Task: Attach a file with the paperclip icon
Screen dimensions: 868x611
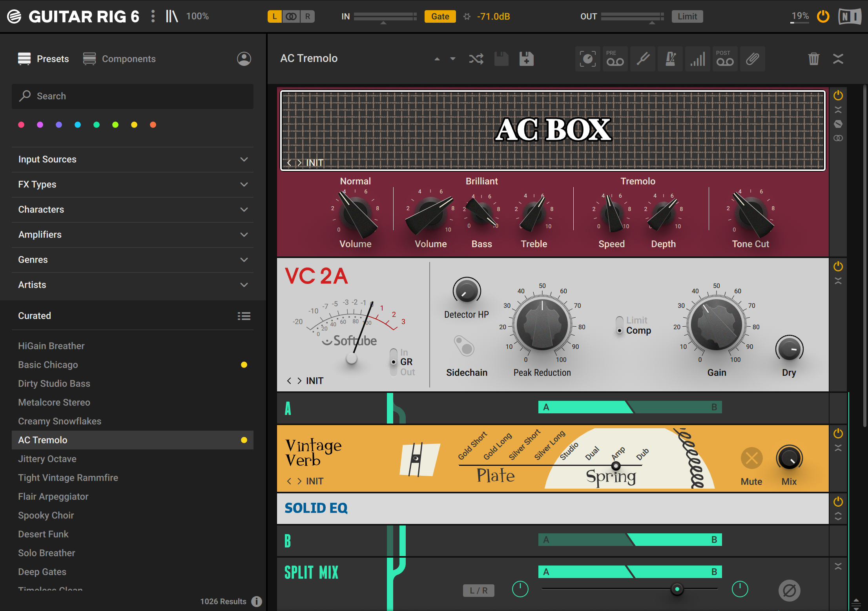Action: tap(752, 59)
